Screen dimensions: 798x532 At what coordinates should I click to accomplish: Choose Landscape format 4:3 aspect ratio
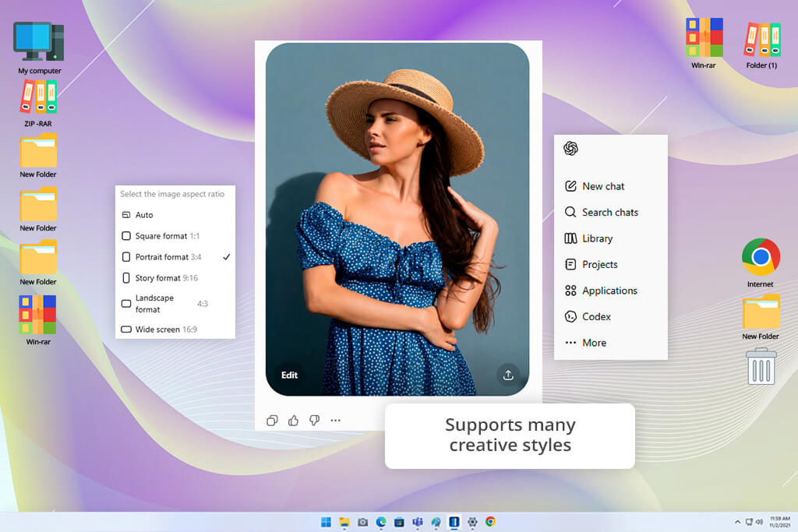[175, 304]
